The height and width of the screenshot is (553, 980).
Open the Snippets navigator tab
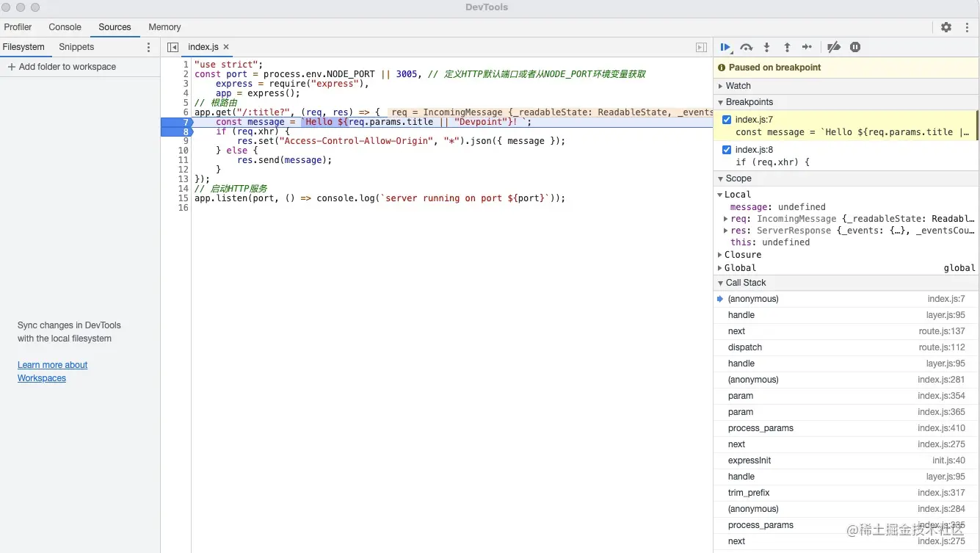point(76,47)
